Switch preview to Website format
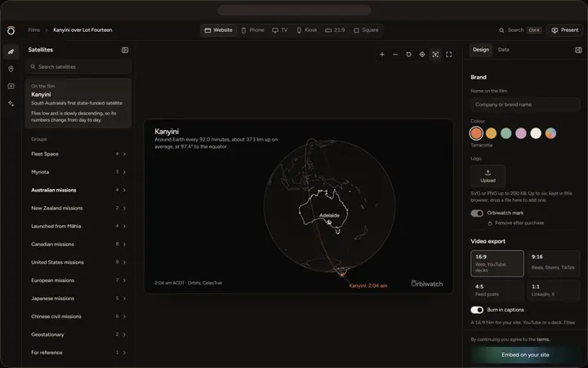This screenshot has height=368, width=588. pos(218,30)
